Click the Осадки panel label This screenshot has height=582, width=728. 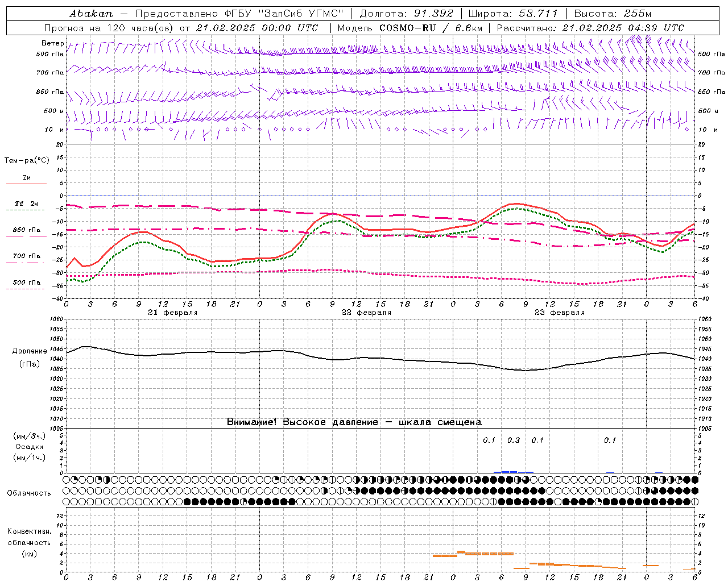click(x=29, y=447)
